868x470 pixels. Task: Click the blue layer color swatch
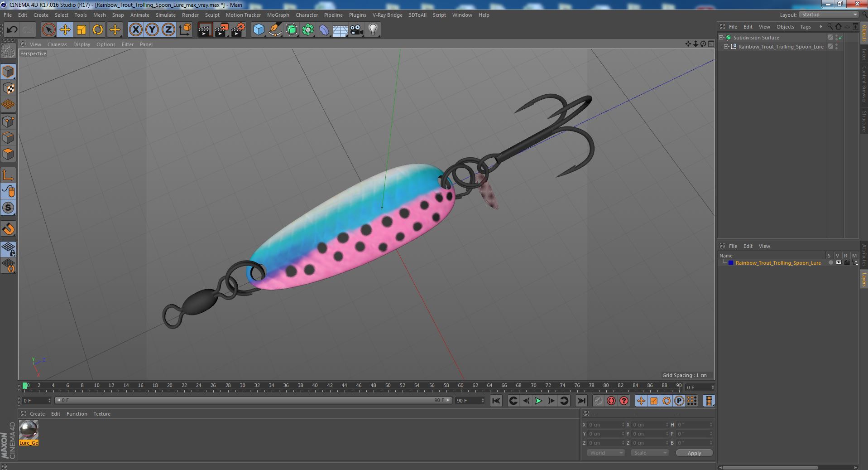[x=730, y=263]
